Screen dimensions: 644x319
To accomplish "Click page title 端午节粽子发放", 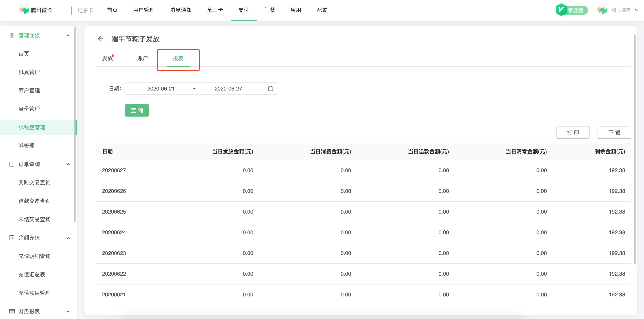I will 135,39.
